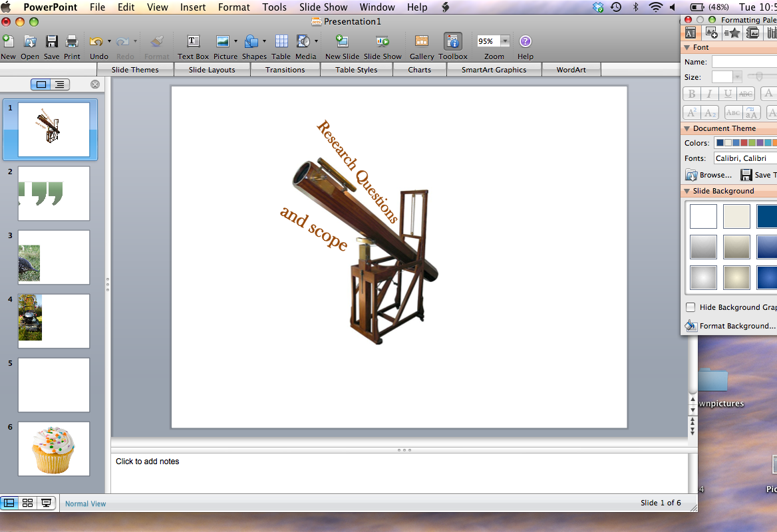The width and height of the screenshot is (777, 532).
Task: Open the Formatting Palette tab icon
Action: [691, 33]
